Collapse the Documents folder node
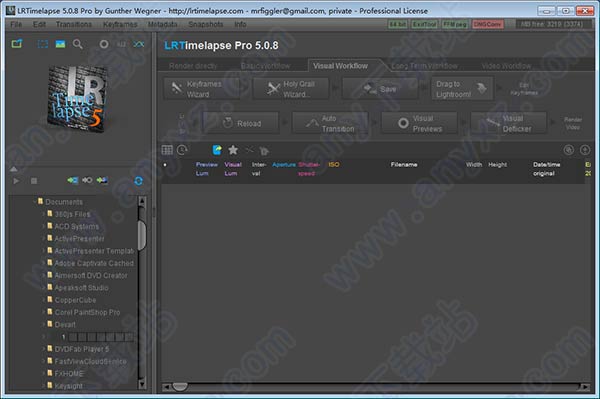600x399 pixels. tap(34, 202)
